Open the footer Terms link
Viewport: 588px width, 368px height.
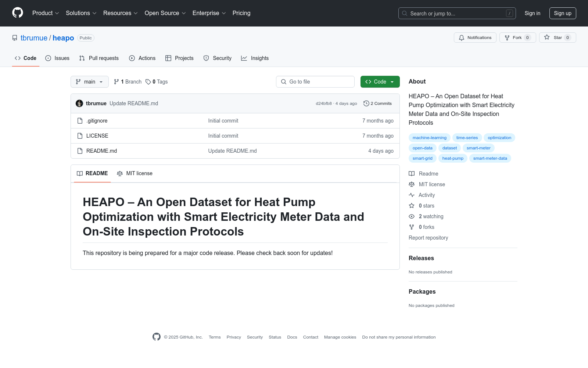coord(215,337)
